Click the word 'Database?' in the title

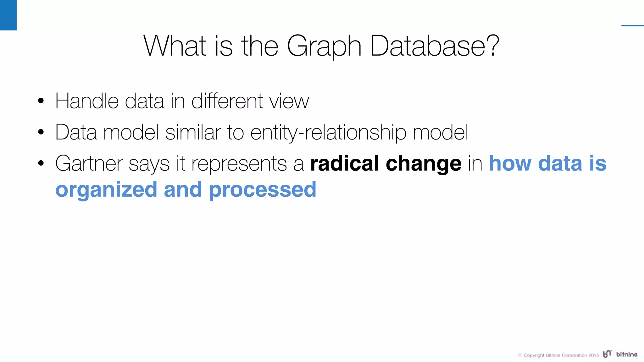[435, 46]
